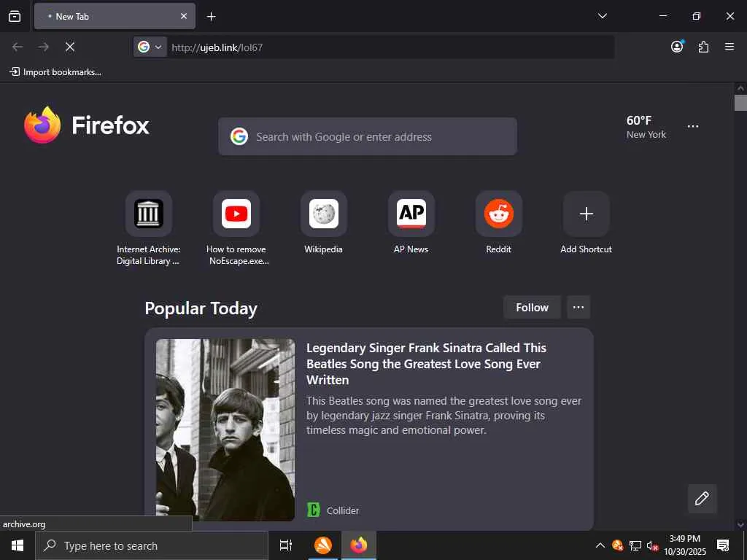Focus the Search with Google box
This screenshot has height=560, width=747.
click(x=368, y=136)
